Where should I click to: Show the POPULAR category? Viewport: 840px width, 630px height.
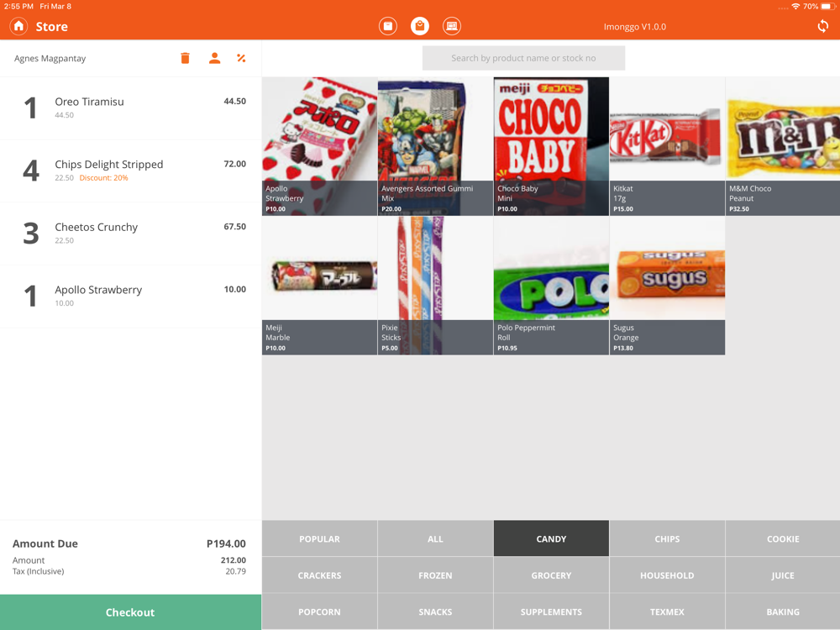(x=319, y=539)
